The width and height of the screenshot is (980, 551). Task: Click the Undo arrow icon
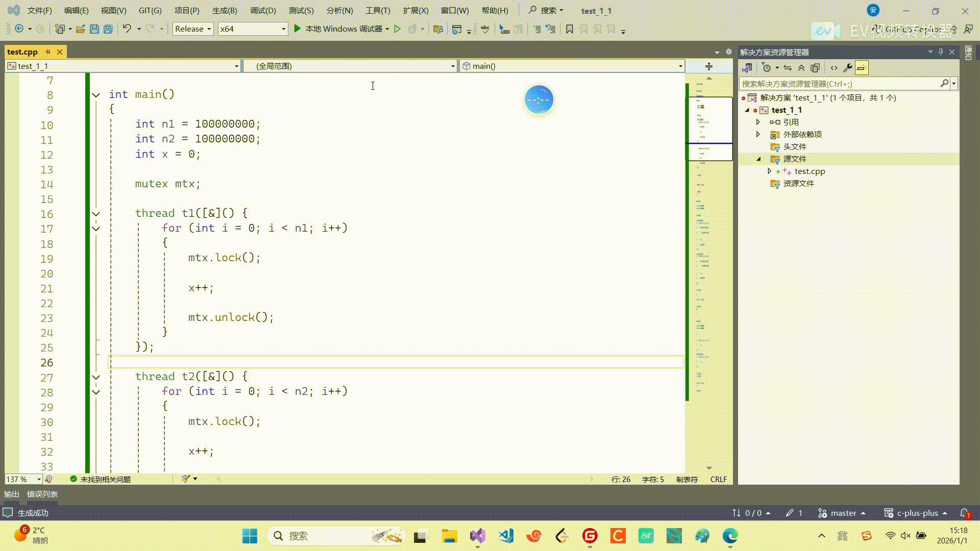click(127, 29)
